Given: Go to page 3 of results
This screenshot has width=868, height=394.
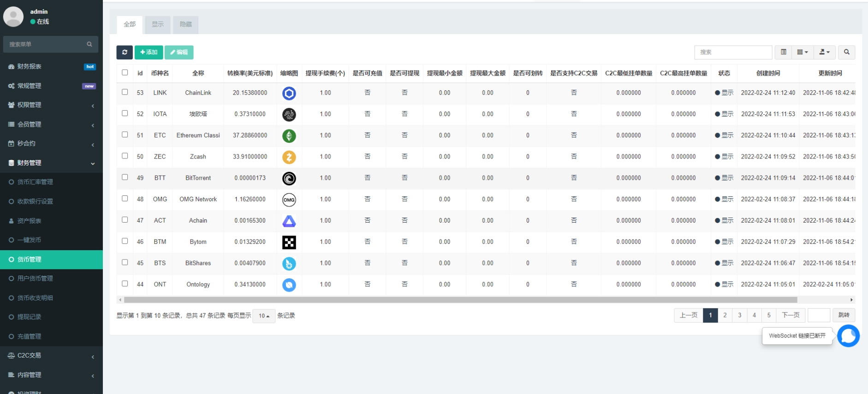Looking at the screenshot, I should [739, 315].
